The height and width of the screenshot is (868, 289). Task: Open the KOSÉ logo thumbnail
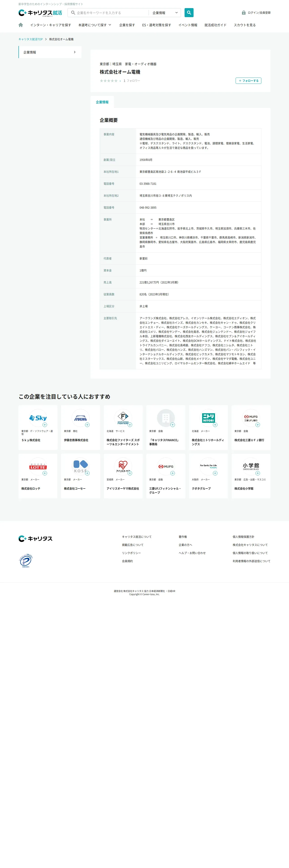80,467
